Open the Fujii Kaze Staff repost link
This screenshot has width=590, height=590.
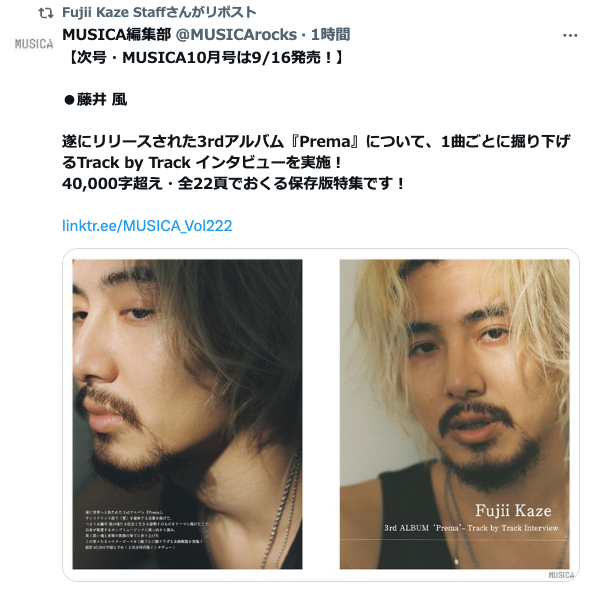coord(159,12)
